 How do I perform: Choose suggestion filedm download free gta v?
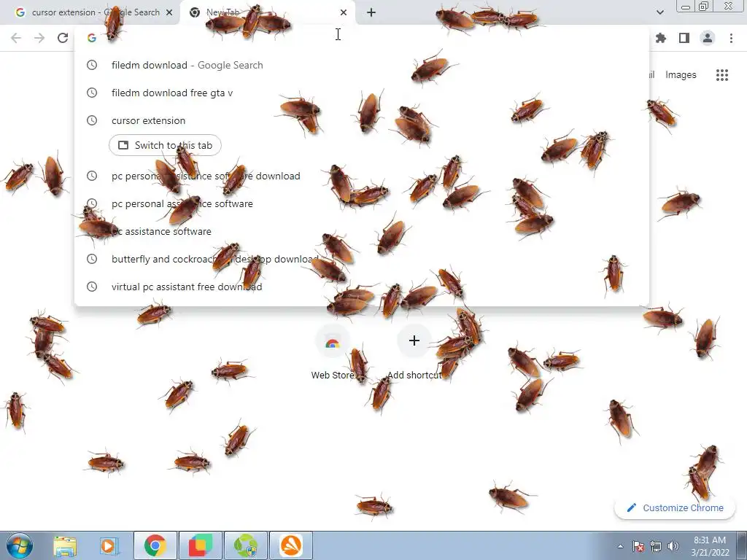point(362,93)
